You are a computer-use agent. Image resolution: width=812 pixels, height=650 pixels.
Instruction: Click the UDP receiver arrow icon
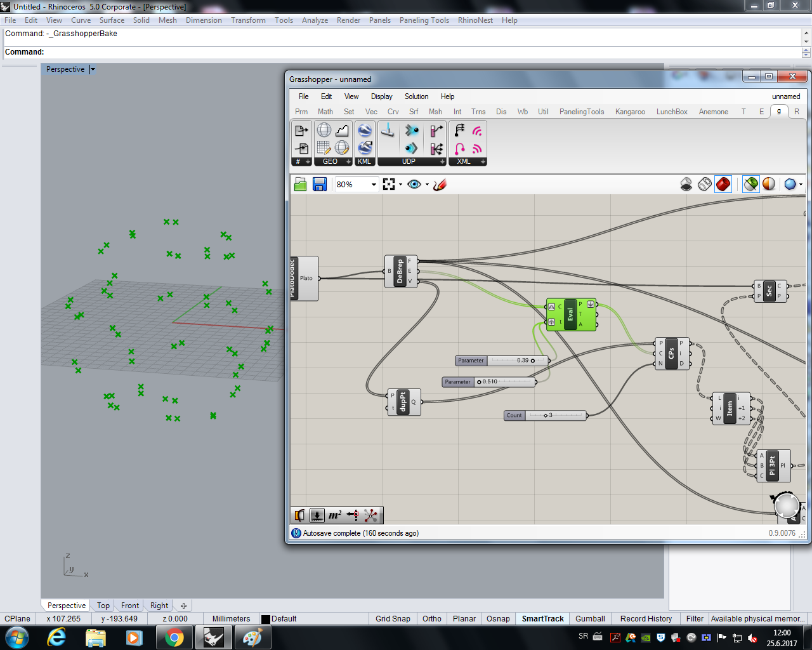(x=412, y=148)
